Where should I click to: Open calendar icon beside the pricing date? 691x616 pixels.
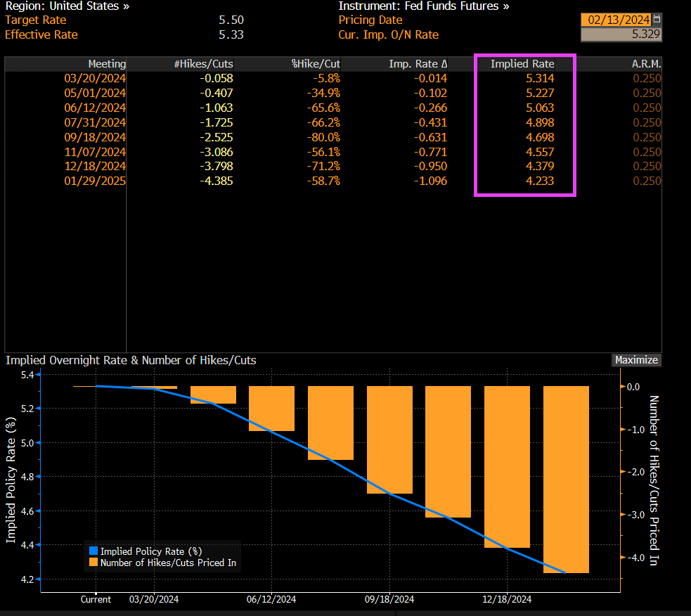pyautogui.click(x=657, y=20)
